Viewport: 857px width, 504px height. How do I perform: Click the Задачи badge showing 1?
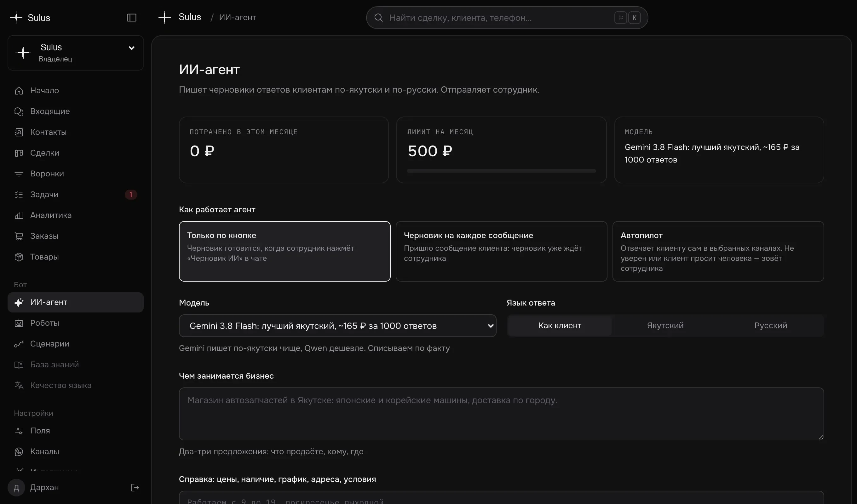click(x=131, y=195)
